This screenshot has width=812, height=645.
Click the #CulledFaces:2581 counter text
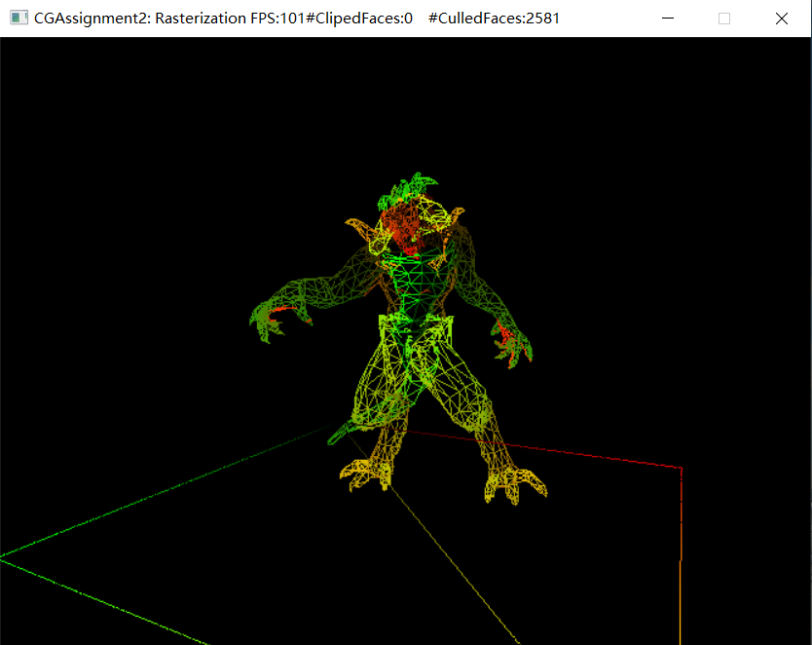click(x=494, y=19)
